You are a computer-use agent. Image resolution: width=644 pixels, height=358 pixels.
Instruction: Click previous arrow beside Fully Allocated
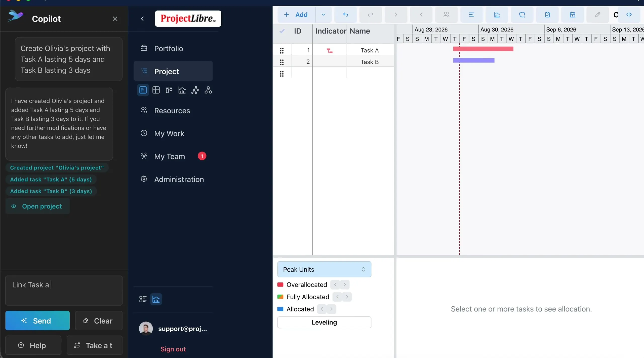click(x=337, y=297)
